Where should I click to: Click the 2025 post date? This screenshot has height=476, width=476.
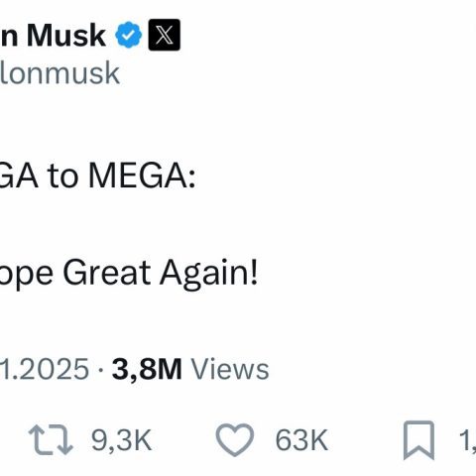[x=45, y=369]
